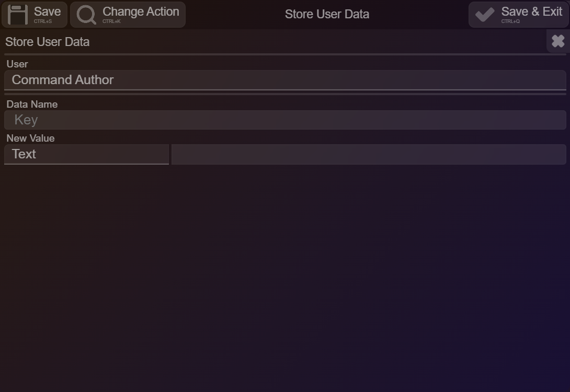Open the User dropdown showing Command Author
Viewport: 570px width, 392px height.
pos(285,80)
